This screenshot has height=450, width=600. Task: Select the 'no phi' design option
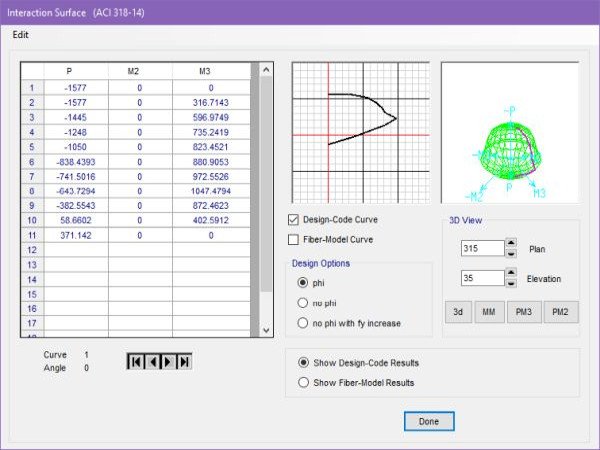pos(304,302)
